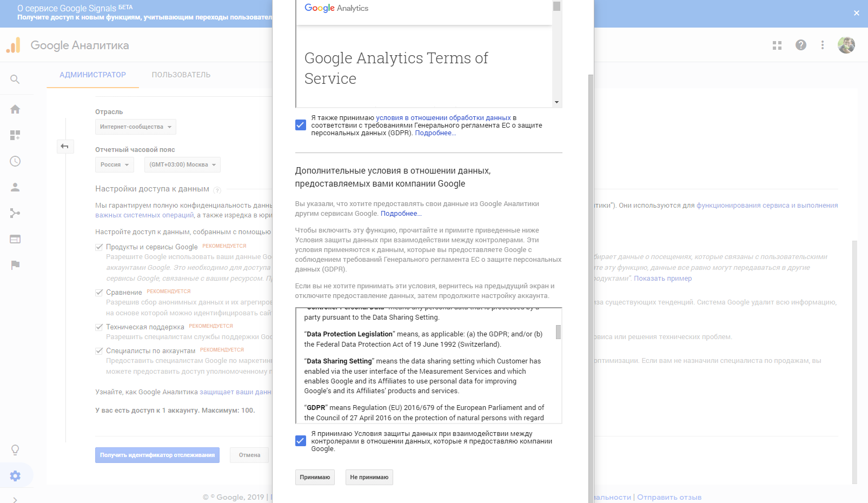This screenshot has width=868, height=503.
Task: Open the search icon in left sidebar
Action: click(x=15, y=80)
